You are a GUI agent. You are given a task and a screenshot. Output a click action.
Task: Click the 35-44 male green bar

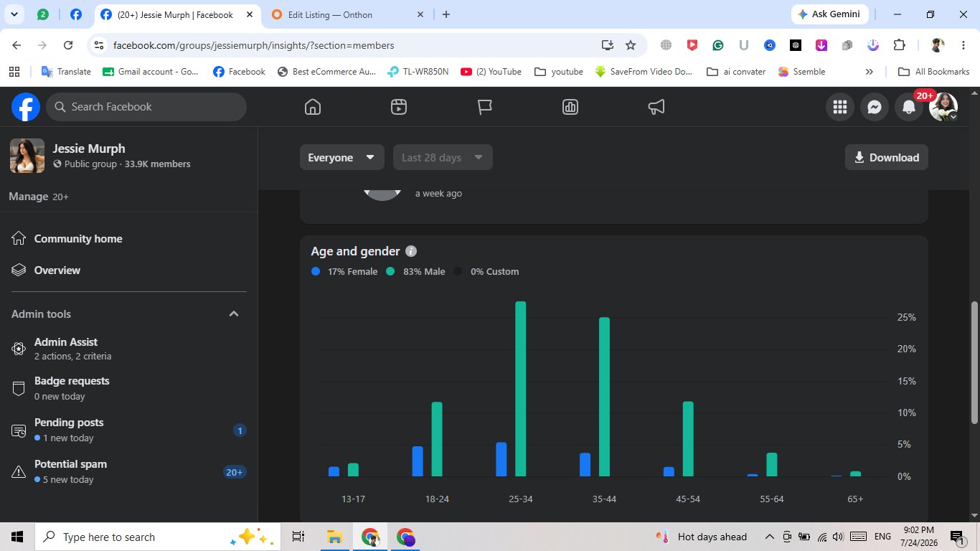coord(604,397)
